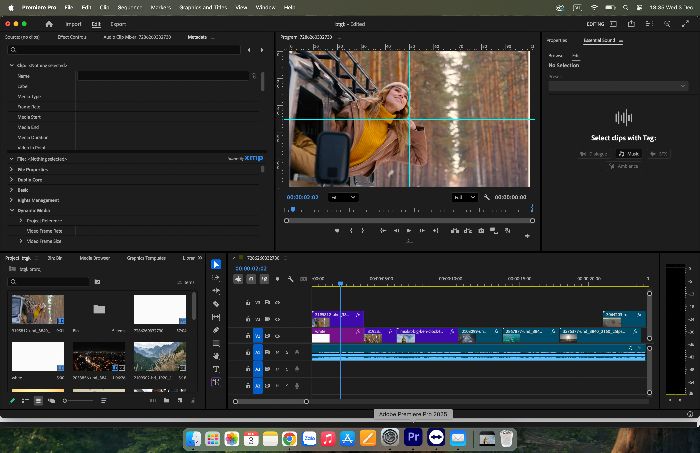Click the Music tag button
Image resolution: width=700 pixels, height=453 pixels.
tap(629, 154)
